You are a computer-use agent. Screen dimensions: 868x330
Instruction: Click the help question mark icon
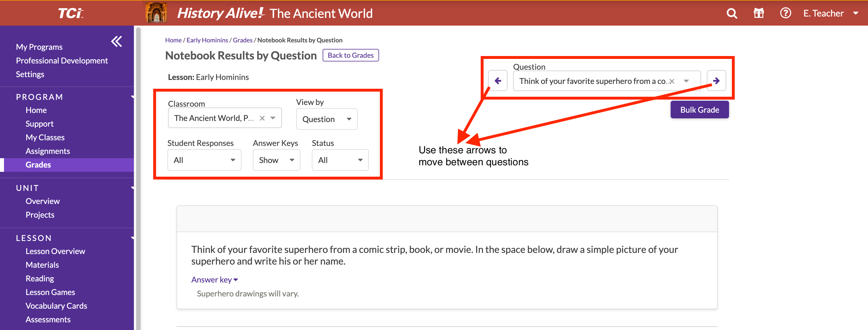coord(785,13)
